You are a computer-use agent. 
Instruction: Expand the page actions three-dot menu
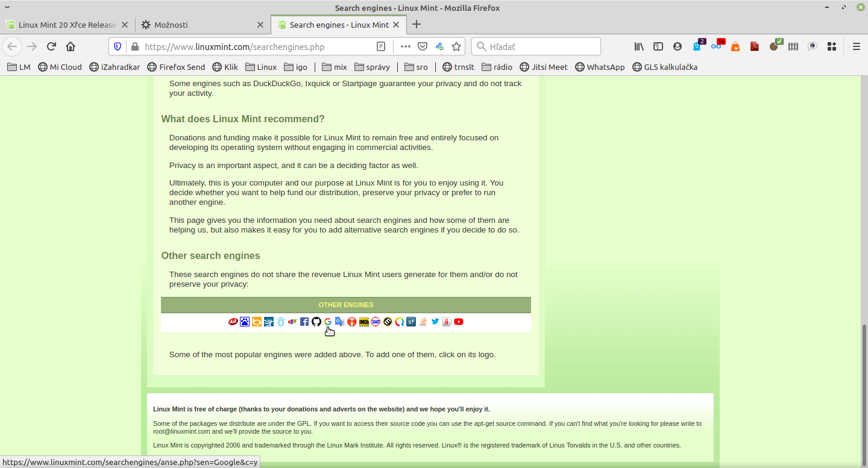pos(406,46)
